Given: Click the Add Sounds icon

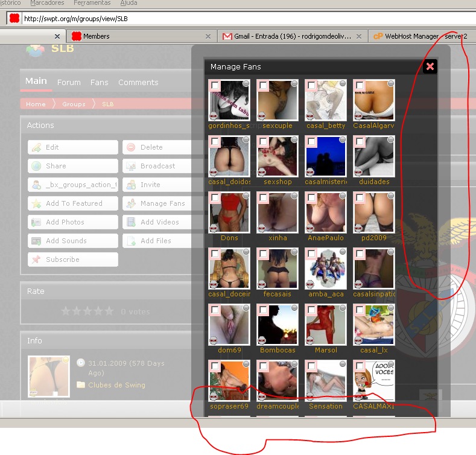Looking at the screenshot, I should pos(36,241).
